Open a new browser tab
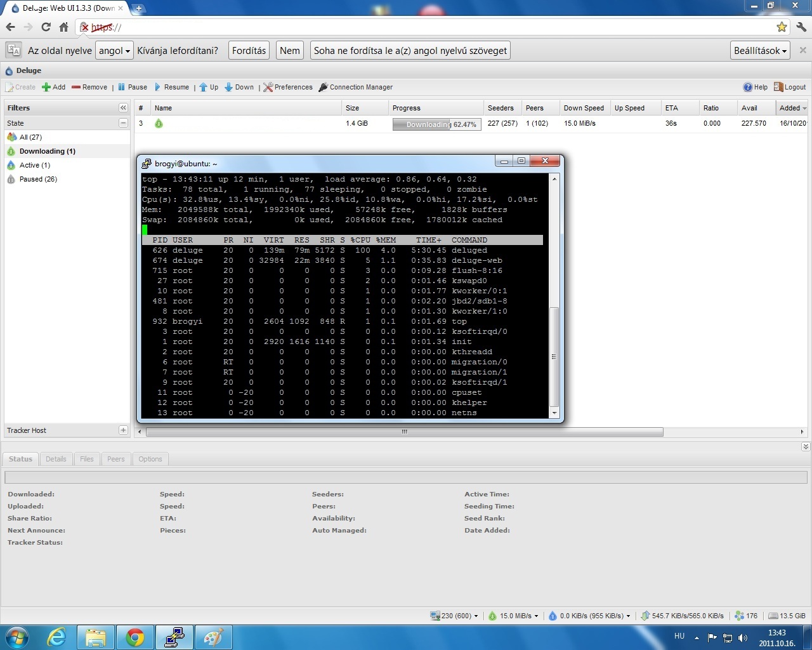The image size is (812, 650). (x=139, y=8)
